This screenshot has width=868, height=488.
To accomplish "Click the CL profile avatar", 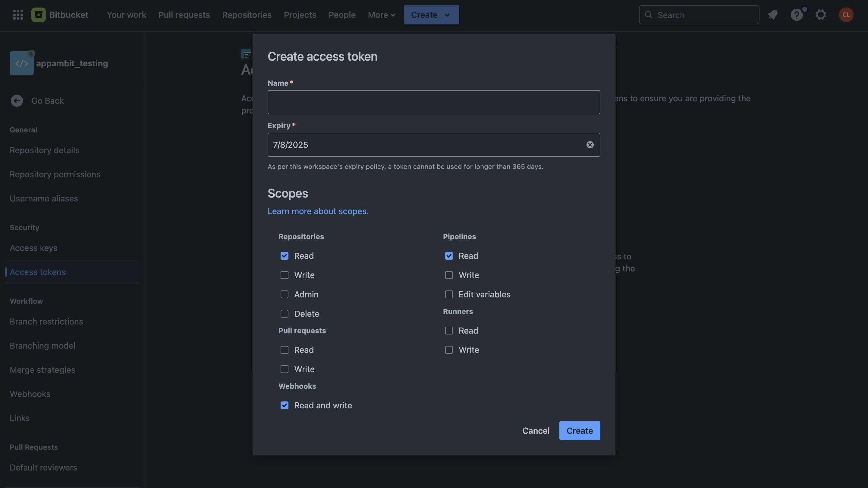I will click(x=846, y=15).
